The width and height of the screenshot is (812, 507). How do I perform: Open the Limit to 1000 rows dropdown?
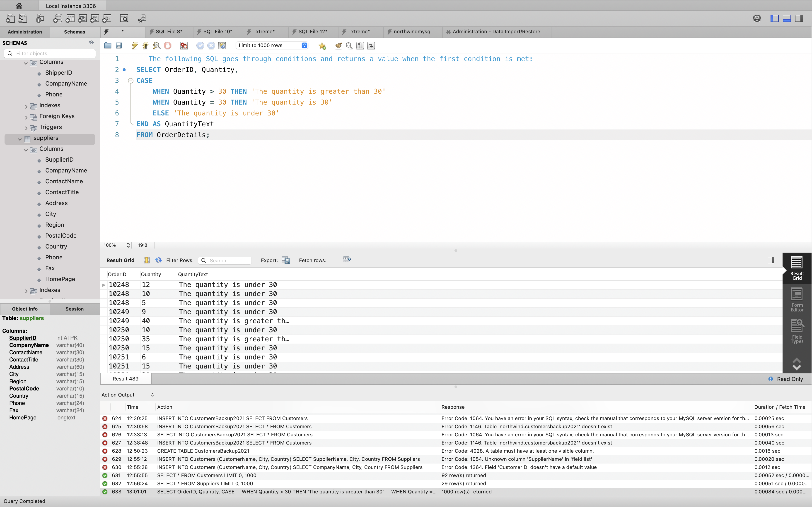coord(272,45)
